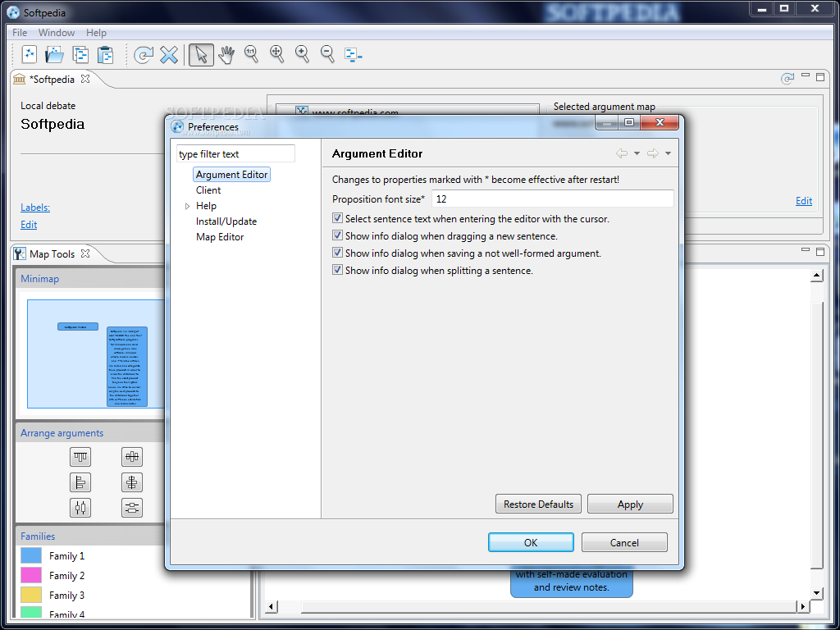Viewport: 840px width, 630px height.
Task: Switch to the Map Tools tab
Action: (52, 254)
